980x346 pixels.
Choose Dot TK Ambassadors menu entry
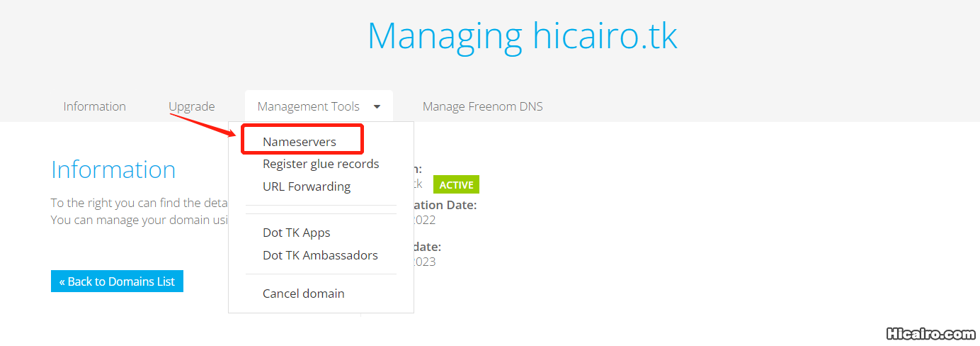(320, 255)
